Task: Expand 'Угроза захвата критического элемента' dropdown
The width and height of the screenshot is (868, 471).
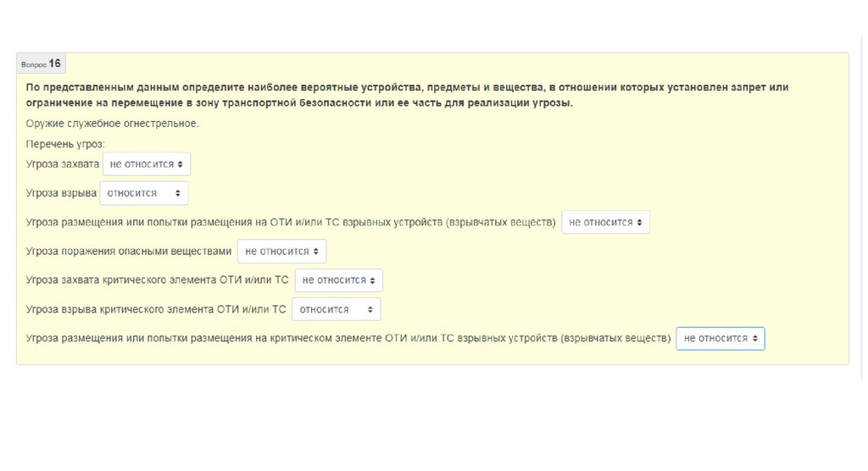Action: (338, 280)
